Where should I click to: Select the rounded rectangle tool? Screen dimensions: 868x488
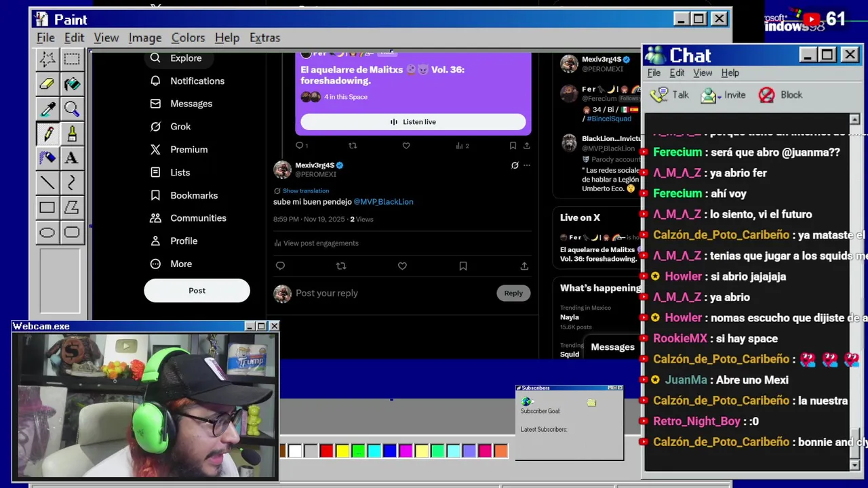[71, 232]
